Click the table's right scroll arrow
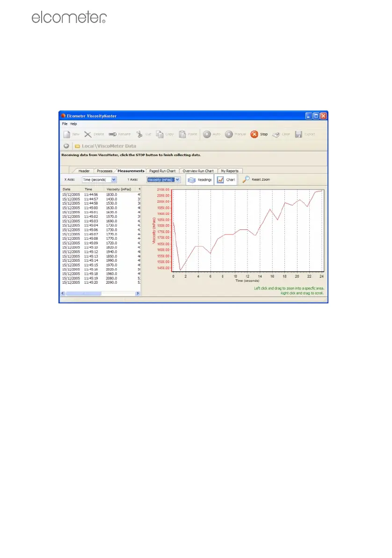392x558 pixels. tap(138, 294)
